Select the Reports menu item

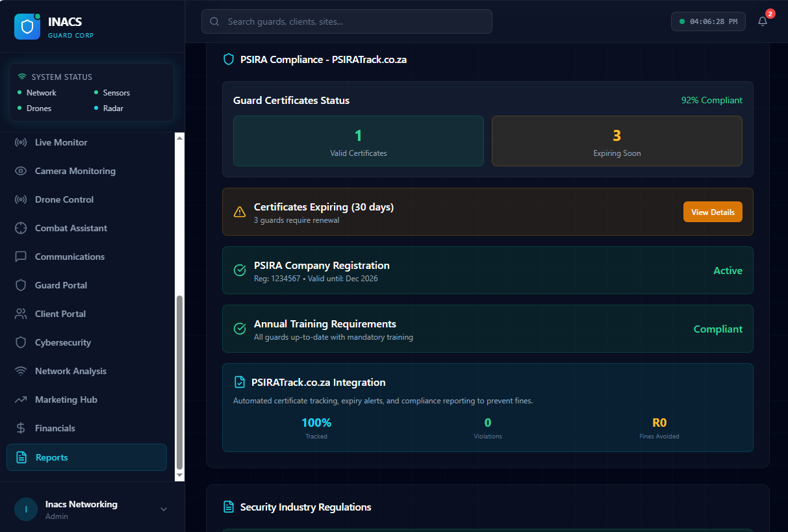click(x=86, y=457)
